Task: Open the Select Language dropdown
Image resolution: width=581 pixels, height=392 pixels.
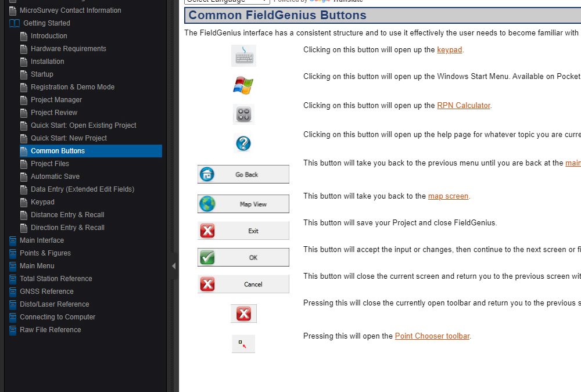Action: click(x=227, y=2)
